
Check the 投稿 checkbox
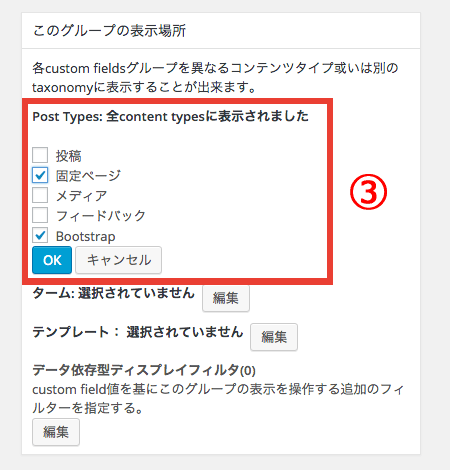(40, 155)
